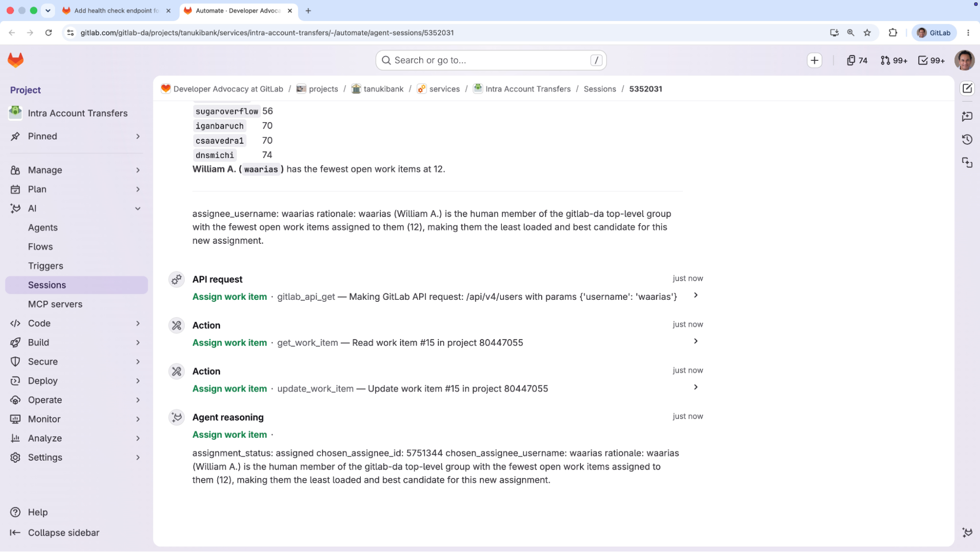Screen dimensions: 980x552
Task: Open merge requests counter 99+
Action: [x=894, y=60]
